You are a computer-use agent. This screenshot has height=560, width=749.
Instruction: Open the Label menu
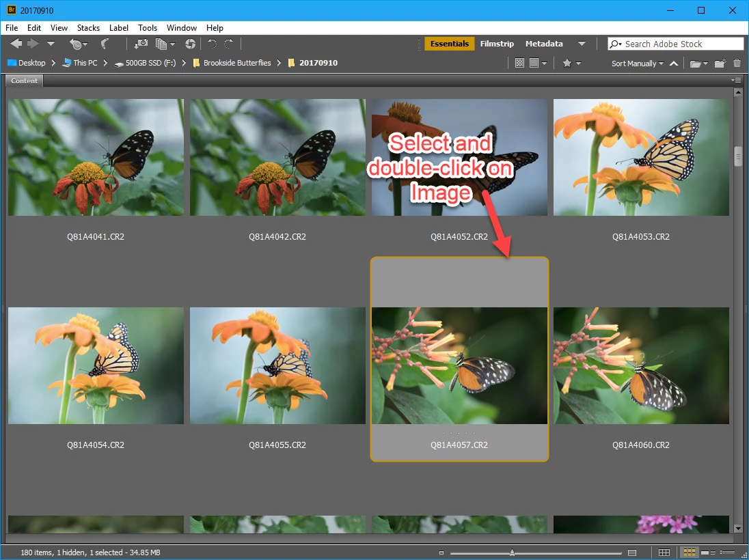tap(119, 28)
